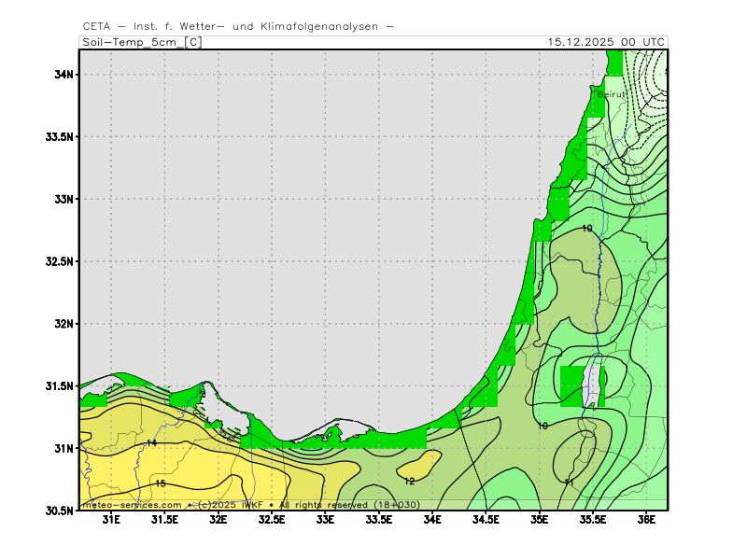Click the contour label 12
The width and height of the screenshot is (747, 560).
click(x=409, y=481)
